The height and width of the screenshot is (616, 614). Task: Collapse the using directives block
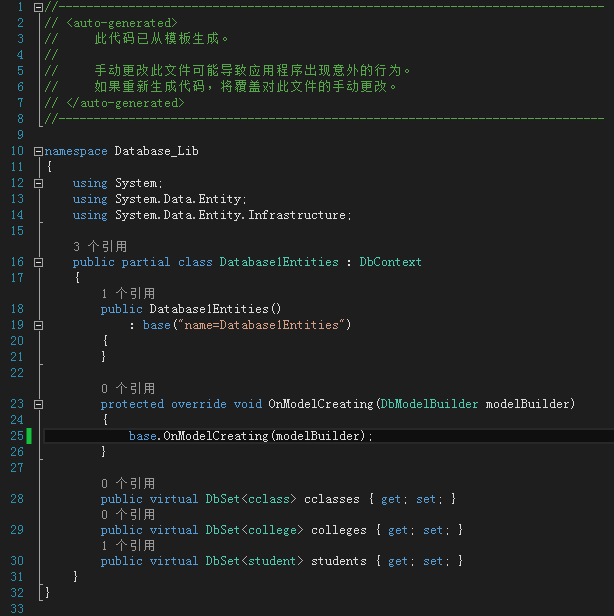pyautogui.click(x=38, y=183)
